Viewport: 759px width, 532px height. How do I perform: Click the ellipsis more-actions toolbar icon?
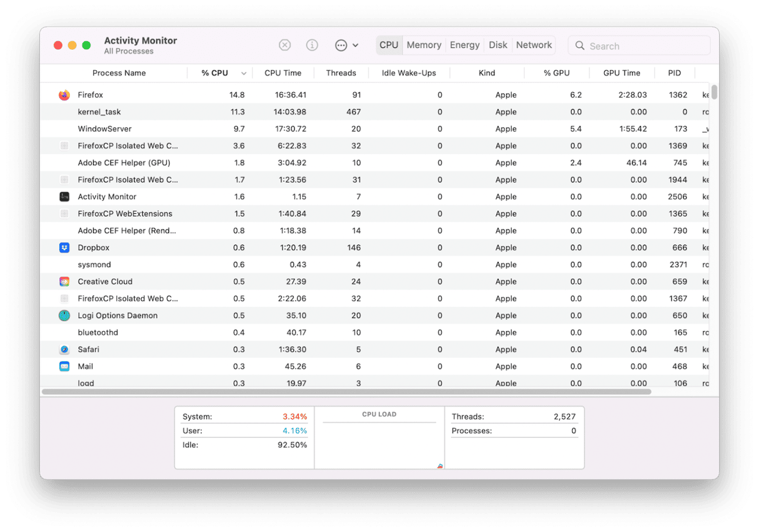coord(341,45)
